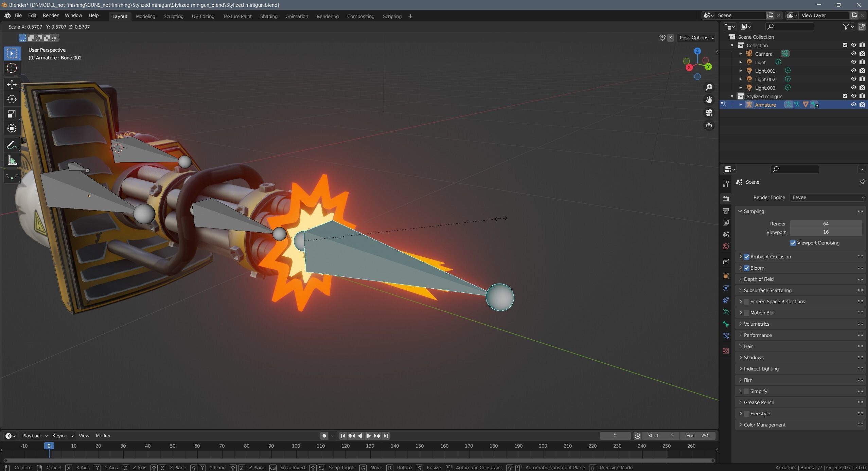
Task: Switch to the Shading workspace tab
Action: tap(269, 16)
